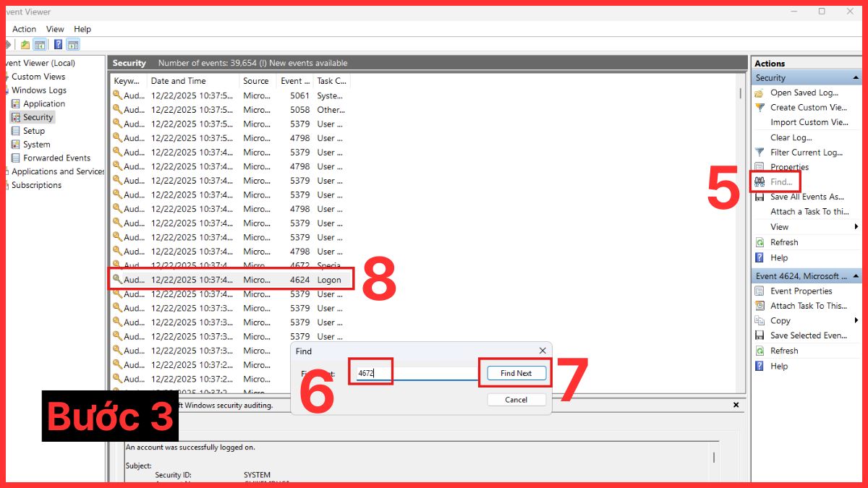Click Cancel in the Find dialog
868x488 pixels.
(x=516, y=400)
